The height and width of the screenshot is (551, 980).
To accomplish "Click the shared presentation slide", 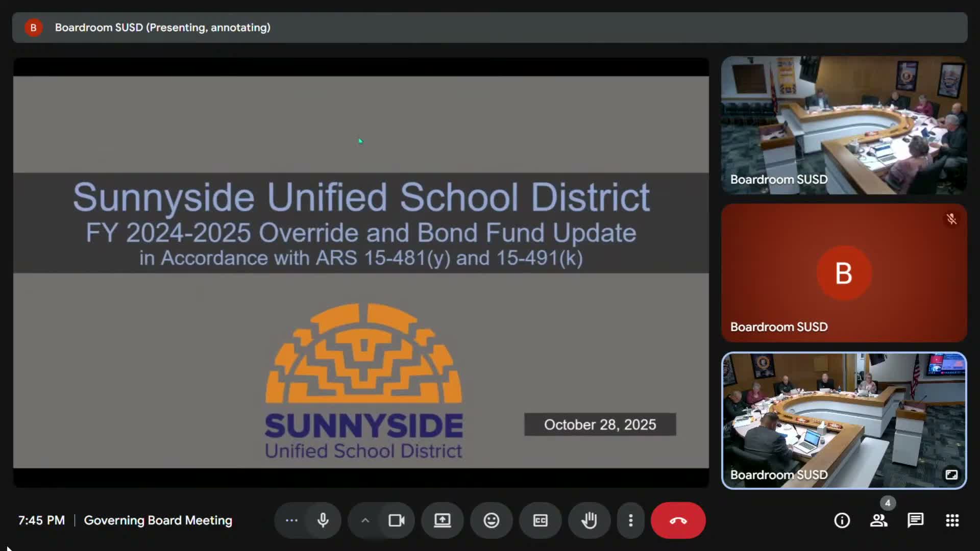I will tap(361, 272).
